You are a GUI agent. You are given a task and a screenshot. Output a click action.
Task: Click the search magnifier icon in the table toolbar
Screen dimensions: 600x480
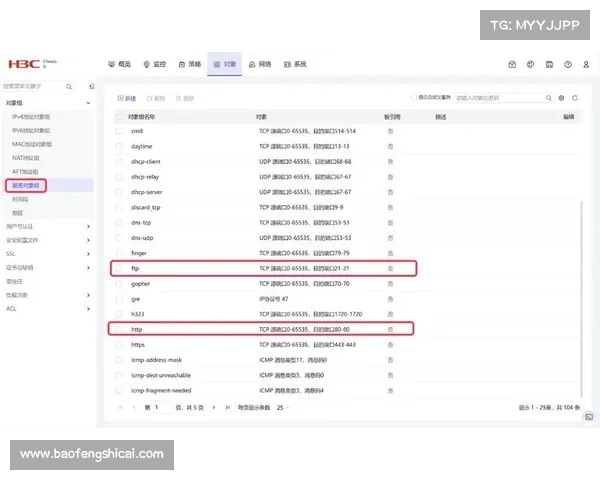[547, 98]
